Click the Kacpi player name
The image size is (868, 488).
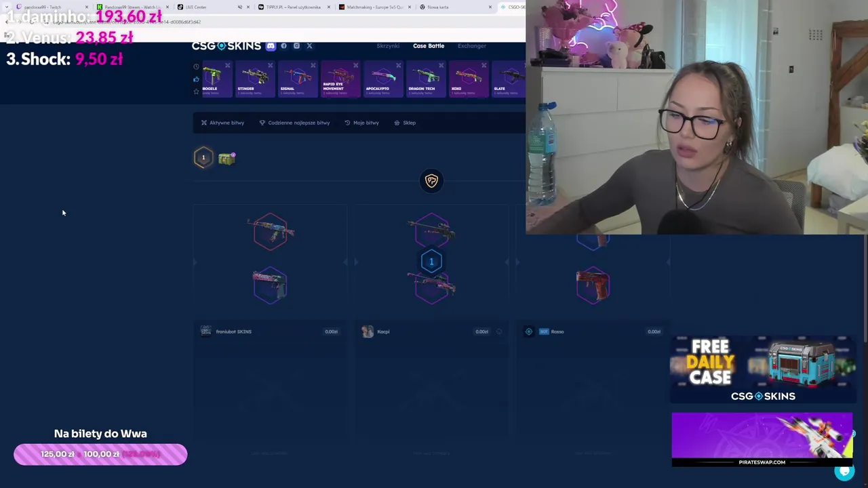click(x=383, y=331)
